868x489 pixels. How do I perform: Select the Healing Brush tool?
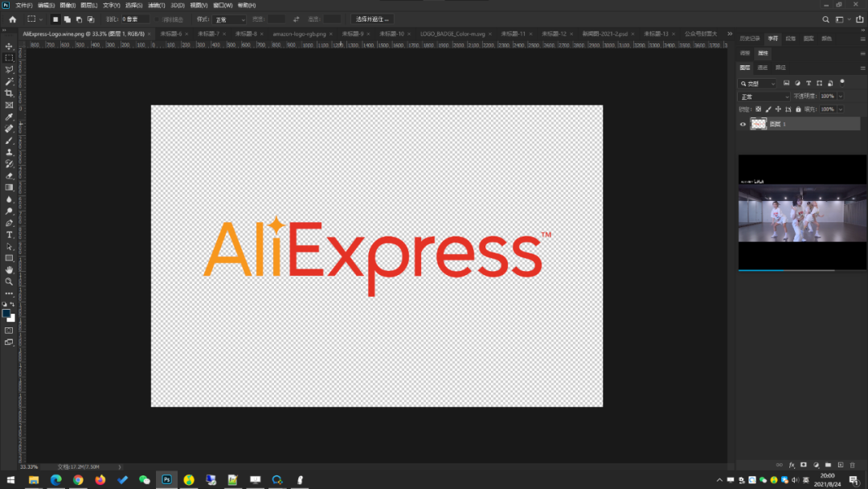click(x=9, y=129)
